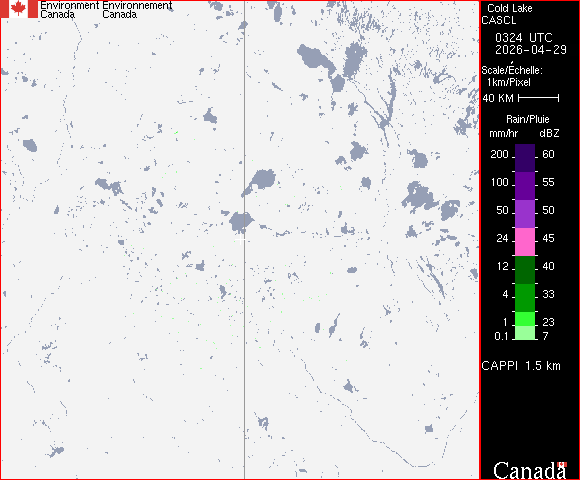Select the 45 dBZ pink swatch
This screenshot has width=580, height=480.
tap(525, 242)
